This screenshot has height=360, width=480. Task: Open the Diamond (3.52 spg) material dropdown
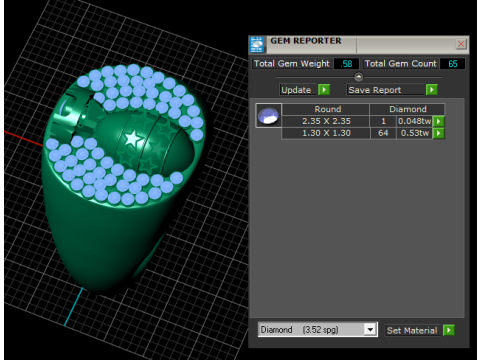tap(370, 330)
